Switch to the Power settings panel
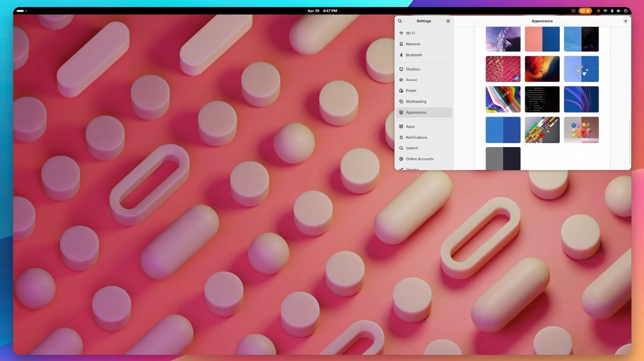The height and width of the screenshot is (361, 644). point(424,91)
